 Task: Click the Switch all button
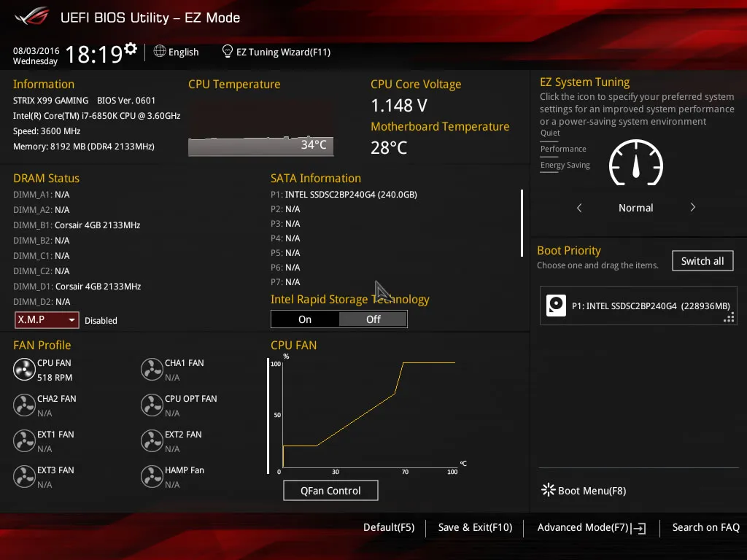click(x=703, y=261)
